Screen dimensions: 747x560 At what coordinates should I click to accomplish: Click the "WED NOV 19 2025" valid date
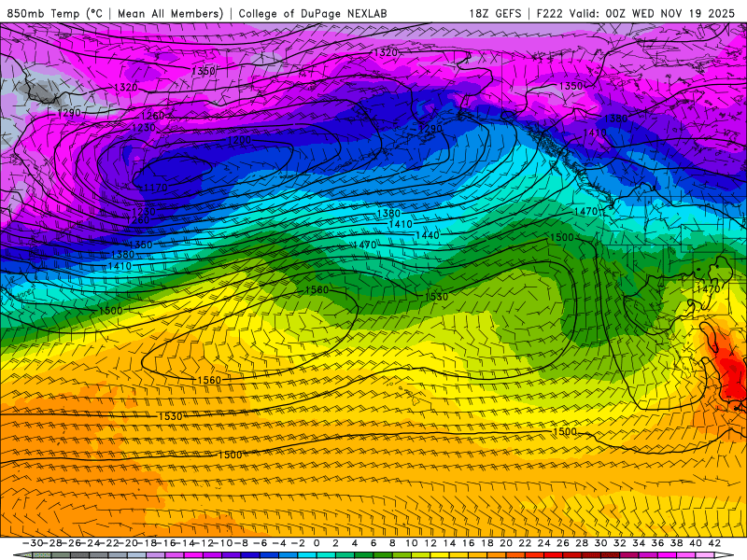(684, 13)
